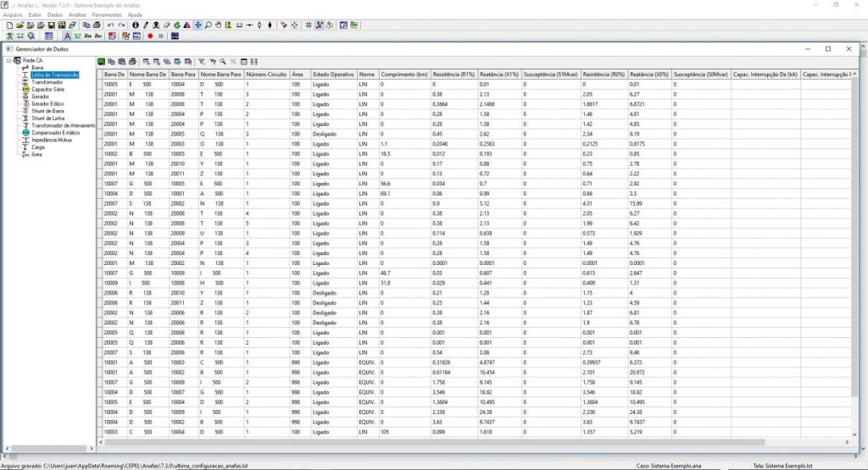
Task: Select the magnifier zoom tool in main toolbar
Action: pos(208,25)
